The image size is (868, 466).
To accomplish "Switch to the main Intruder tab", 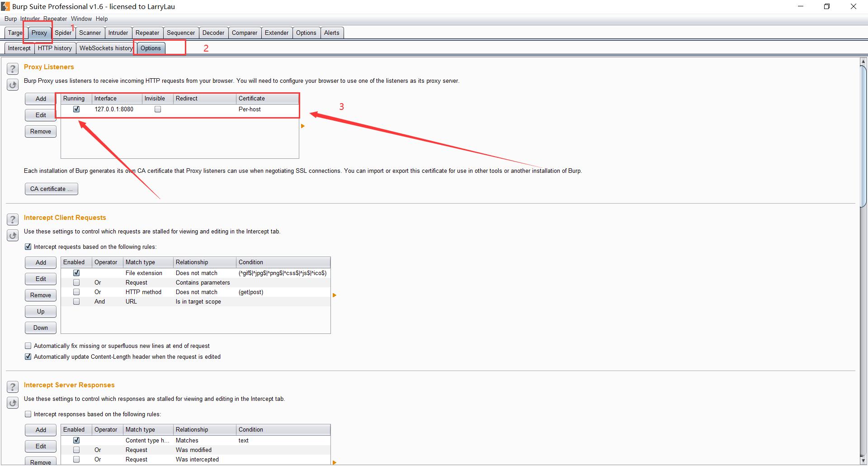I will click(118, 33).
